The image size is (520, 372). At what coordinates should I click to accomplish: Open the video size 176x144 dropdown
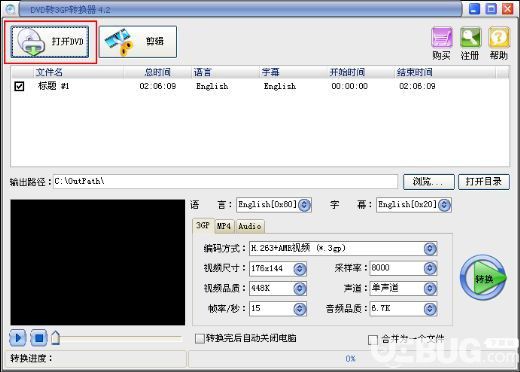[x=300, y=269]
